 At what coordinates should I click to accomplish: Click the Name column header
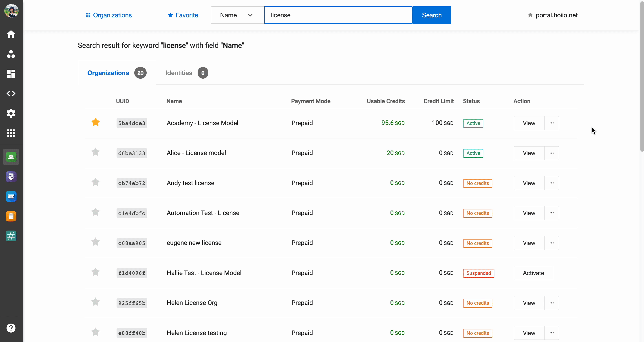174,101
